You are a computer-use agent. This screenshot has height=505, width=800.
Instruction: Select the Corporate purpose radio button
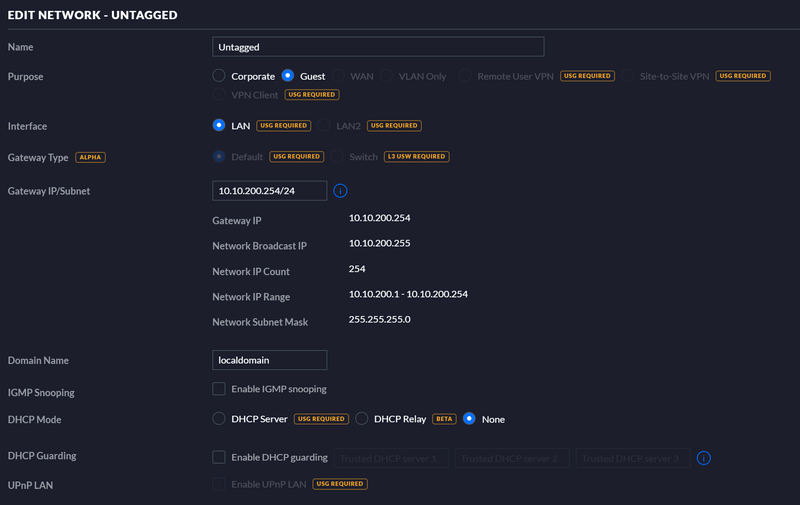tap(219, 75)
